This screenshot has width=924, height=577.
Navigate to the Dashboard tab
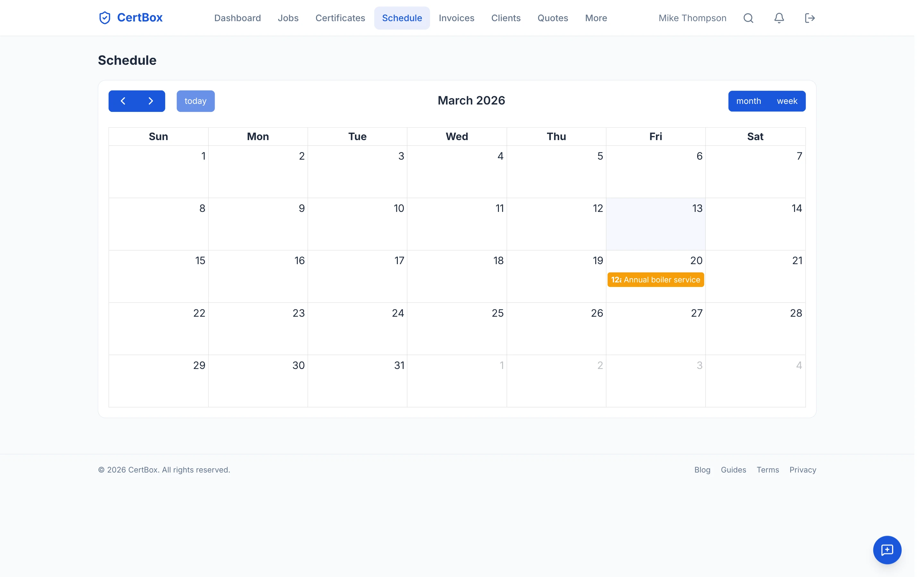(237, 18)
